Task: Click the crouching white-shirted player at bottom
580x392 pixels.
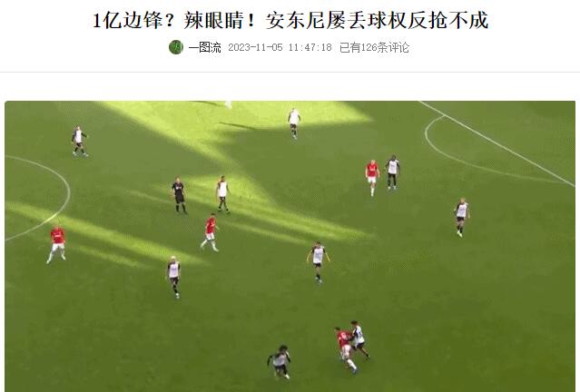Action: (x=280, y=362)
